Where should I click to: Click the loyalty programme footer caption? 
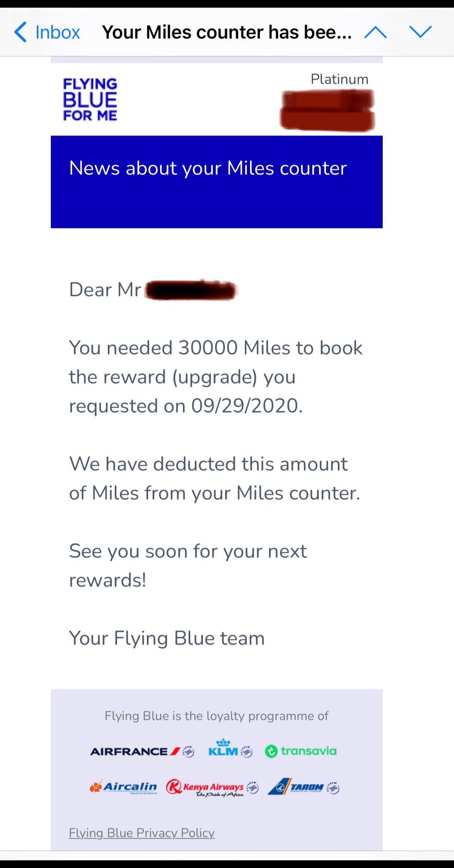click(216, 716)
